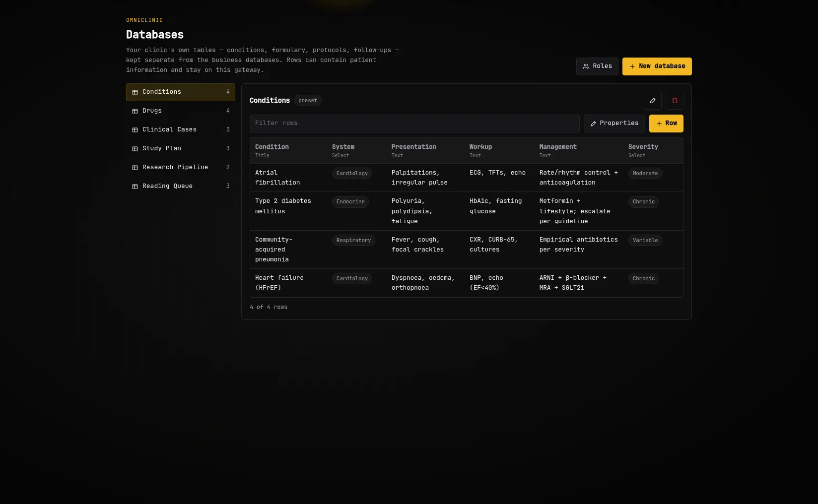The image size is (818, 504).
Task: Create a New database
Action: (x=657, y=66)
